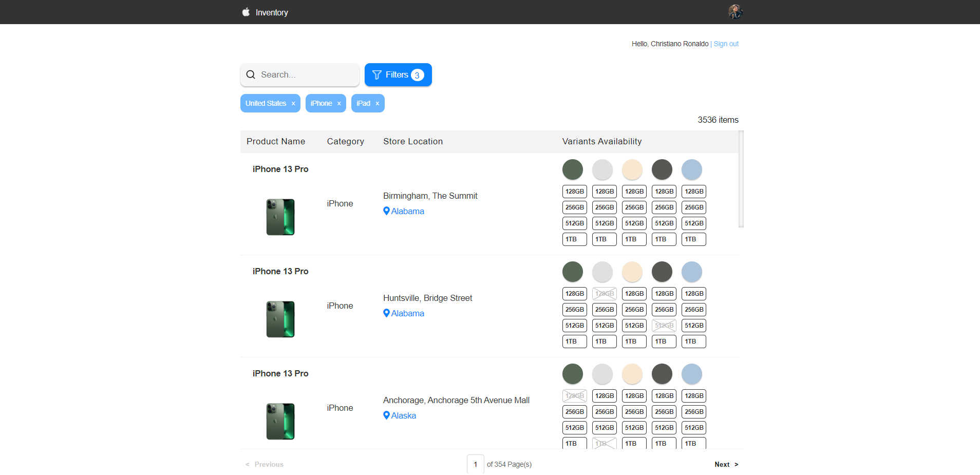
Task: Select silver color swatch in Anchorage row
Action: (x=602, y=374)
